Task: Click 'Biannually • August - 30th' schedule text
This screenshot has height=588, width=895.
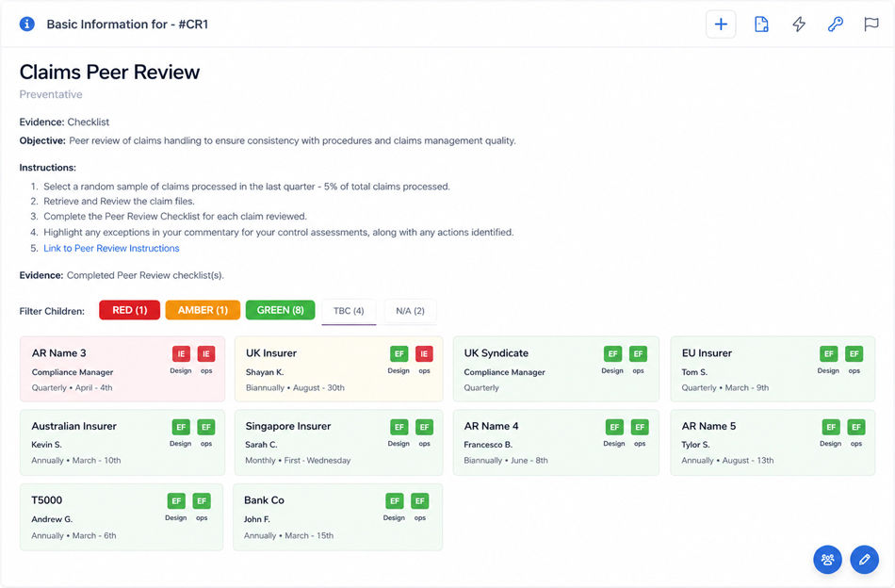Action: click(295, 387)
